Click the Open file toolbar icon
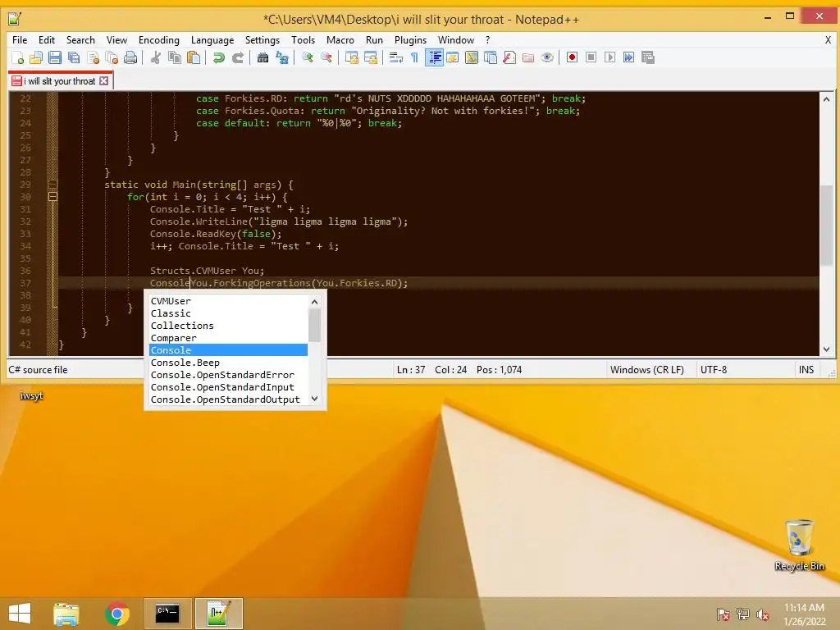 [36, 57]
